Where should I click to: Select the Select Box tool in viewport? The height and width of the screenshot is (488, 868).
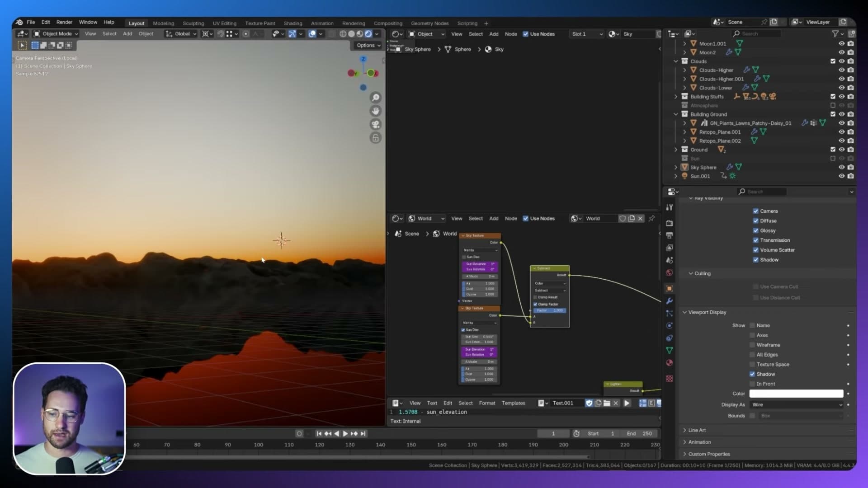pos(22,45)
